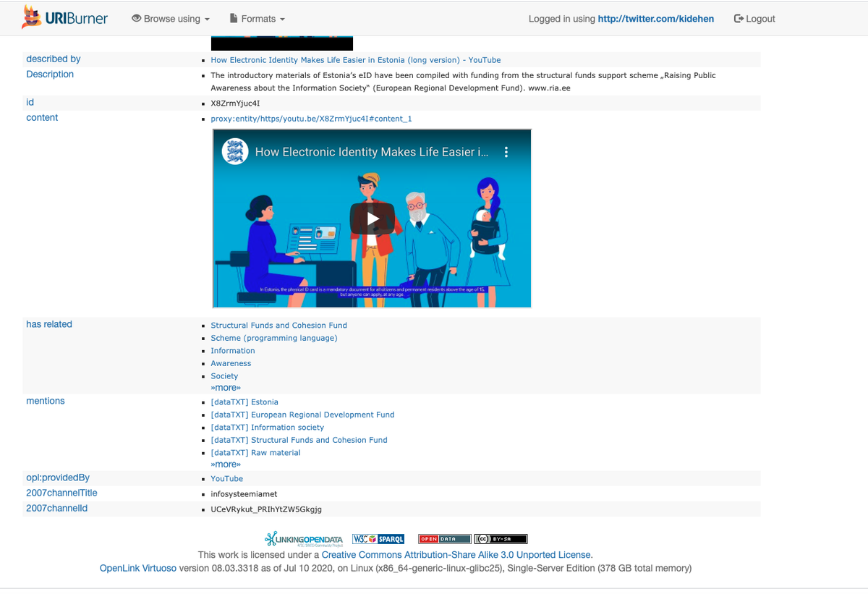Image resolution: width=868 pixels, height=594 pixels.
Task: Click the Open Data badge
Action: coord(445,539)
